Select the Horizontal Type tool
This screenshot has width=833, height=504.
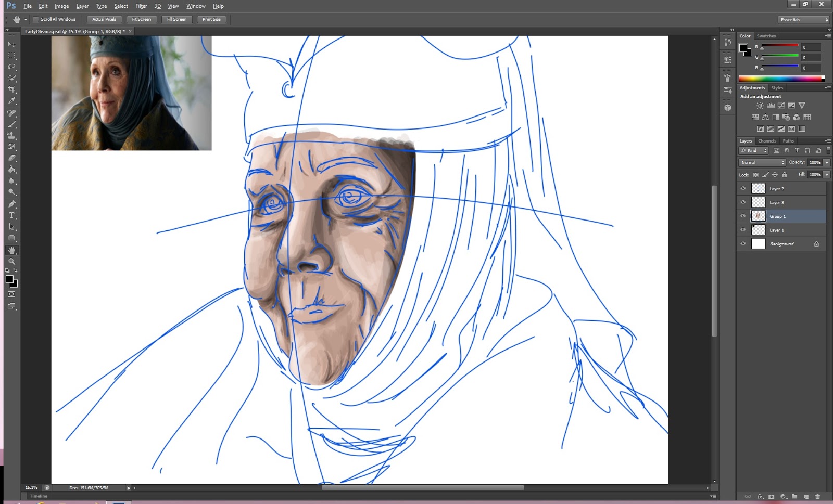point(12,216)
